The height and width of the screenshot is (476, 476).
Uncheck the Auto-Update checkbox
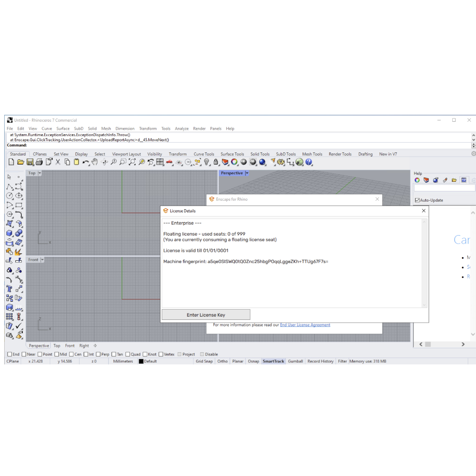(x=417, y=200)
